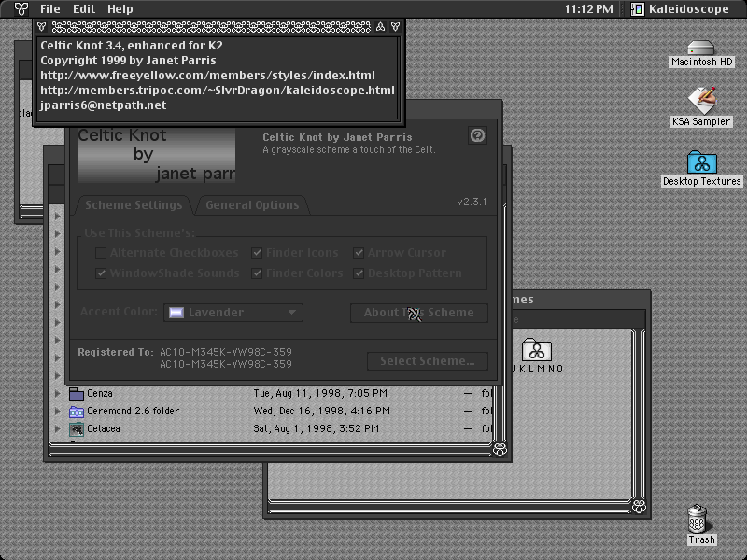Click the Cetacea file name
The height and width of the screenshot is (560, 747).
[104, 428]
